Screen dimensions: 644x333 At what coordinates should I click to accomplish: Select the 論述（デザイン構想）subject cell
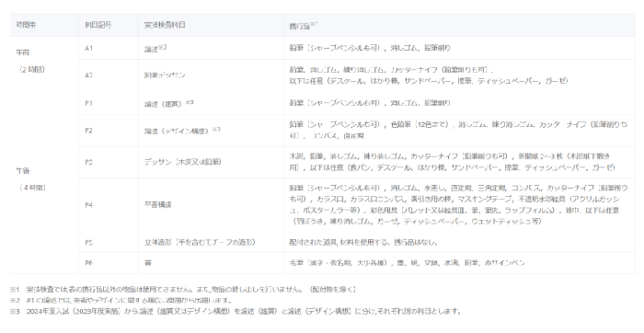(182, 131)
